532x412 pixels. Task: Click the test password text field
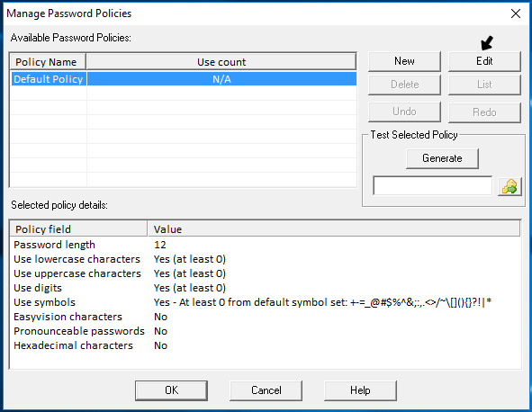(x=432, y=185)
